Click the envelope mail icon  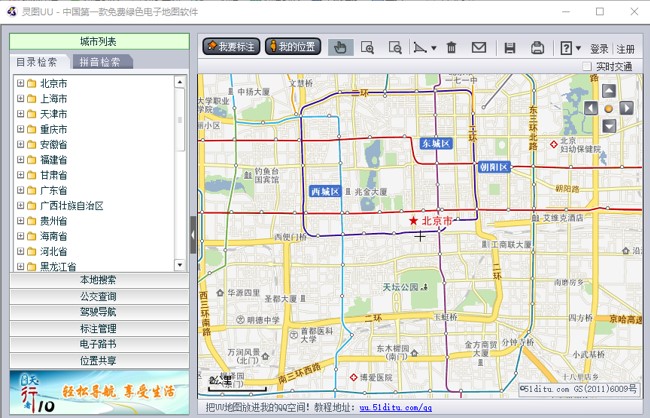(479, 47)
